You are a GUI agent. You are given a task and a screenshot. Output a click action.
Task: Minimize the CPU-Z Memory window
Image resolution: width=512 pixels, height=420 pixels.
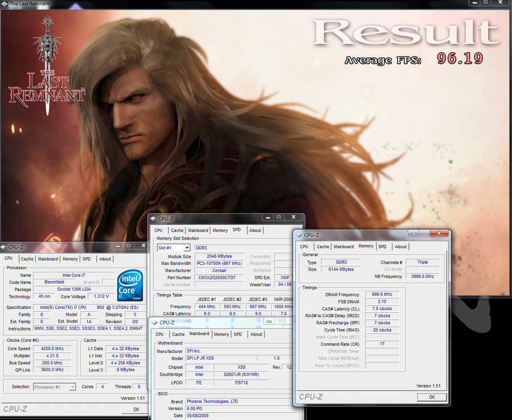coord(414,233)
